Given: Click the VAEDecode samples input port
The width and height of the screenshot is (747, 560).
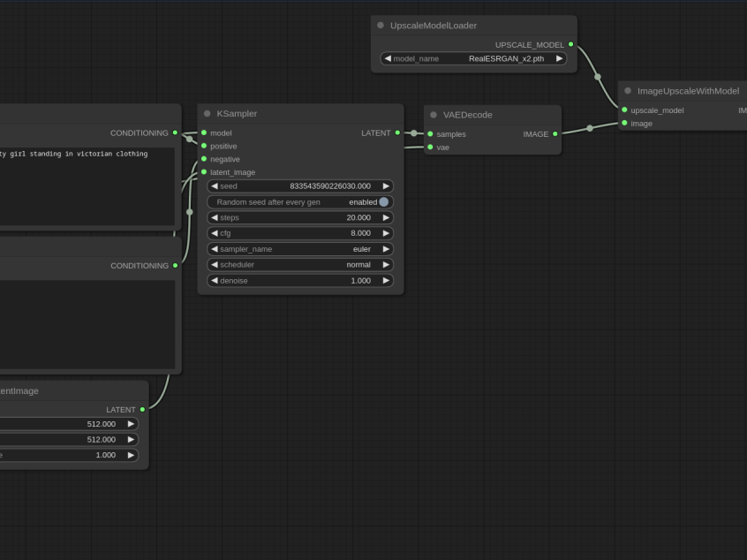Looking at the screenshot, I should click(430, 134).
